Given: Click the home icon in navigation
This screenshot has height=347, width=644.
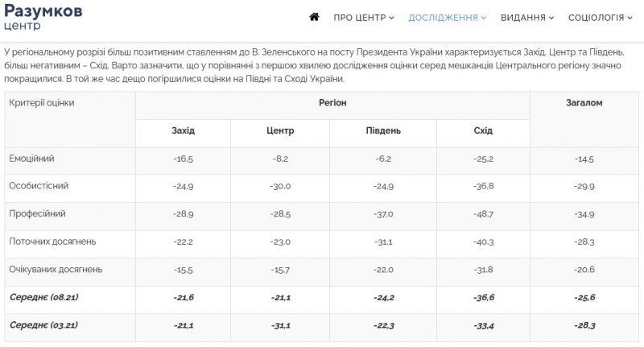Looking at the screenshot, I should [315, 17].
